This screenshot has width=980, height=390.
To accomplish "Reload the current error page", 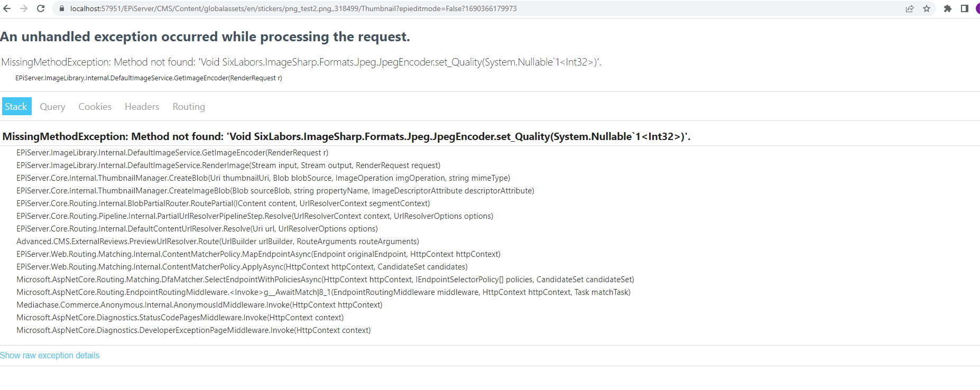I will [x=41, y=8].
